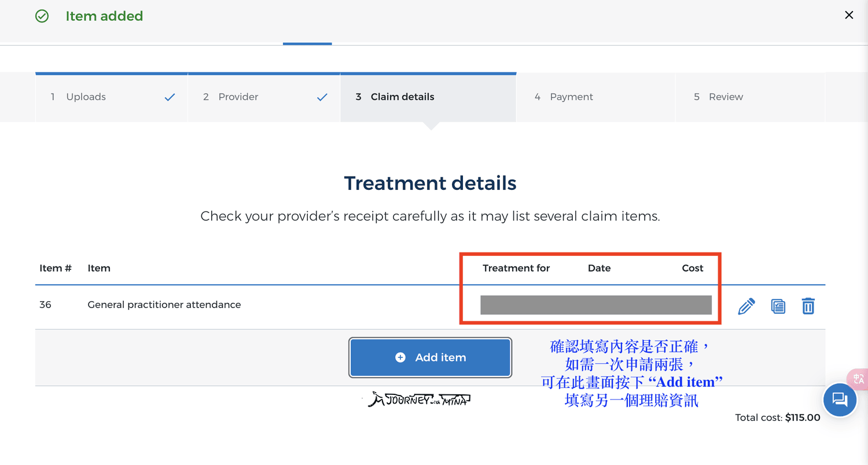Screen dimensions: 868x465
Task: Dismiss the Item added notification
Action: pyautogui.click(x=849, y=15)
